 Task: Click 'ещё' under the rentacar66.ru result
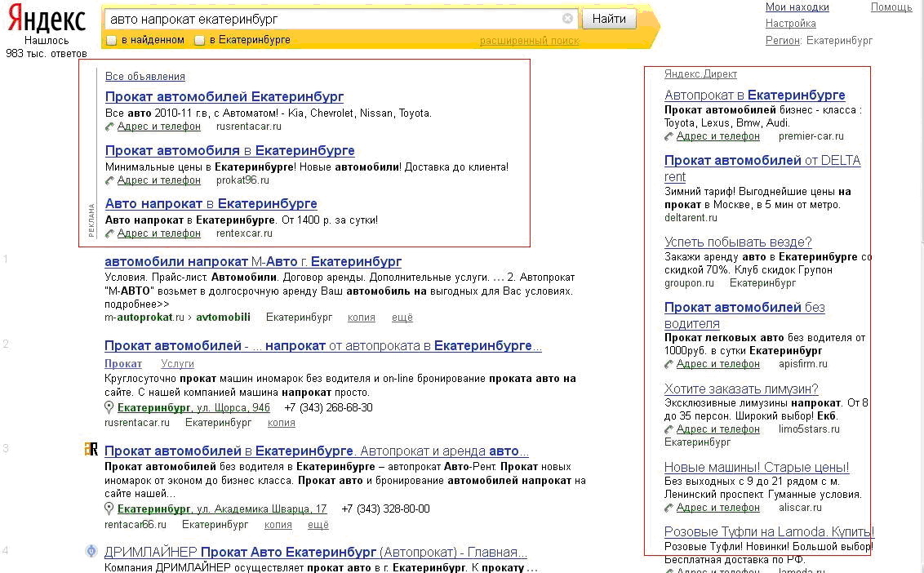coord(318,525)
